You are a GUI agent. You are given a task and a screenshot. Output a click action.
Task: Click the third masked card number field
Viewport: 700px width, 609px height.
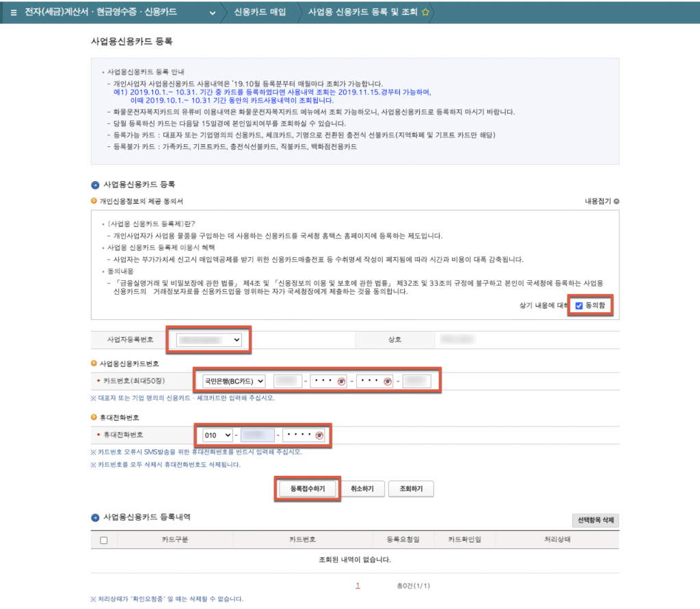pyautogui.click(x=375, y=381)
